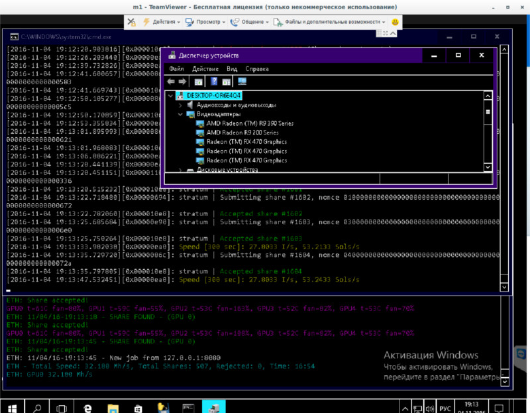
Task: Click the highlighted Device Manager taskbar icon
Action: [214, 407]
